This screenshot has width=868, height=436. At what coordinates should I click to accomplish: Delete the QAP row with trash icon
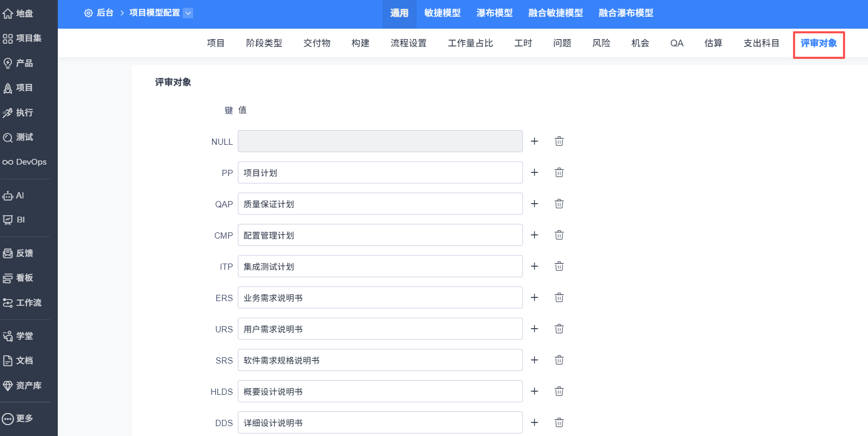point(559,204)
